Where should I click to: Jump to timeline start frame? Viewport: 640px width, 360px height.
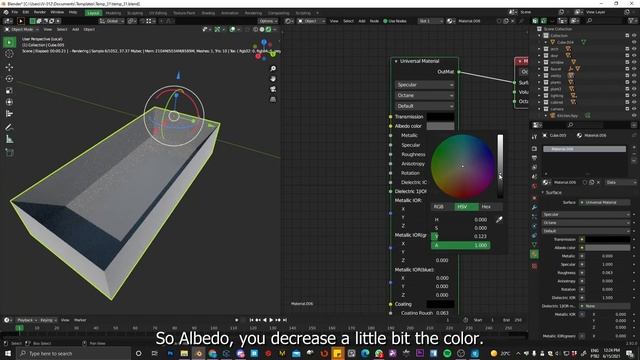coord(251,320)
